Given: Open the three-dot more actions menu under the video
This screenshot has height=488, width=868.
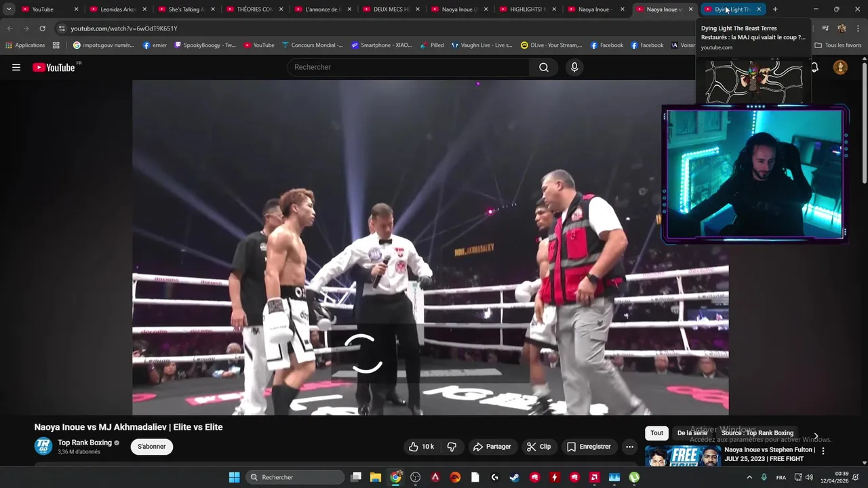Looking at the screenshot, I should pos(629,447).
